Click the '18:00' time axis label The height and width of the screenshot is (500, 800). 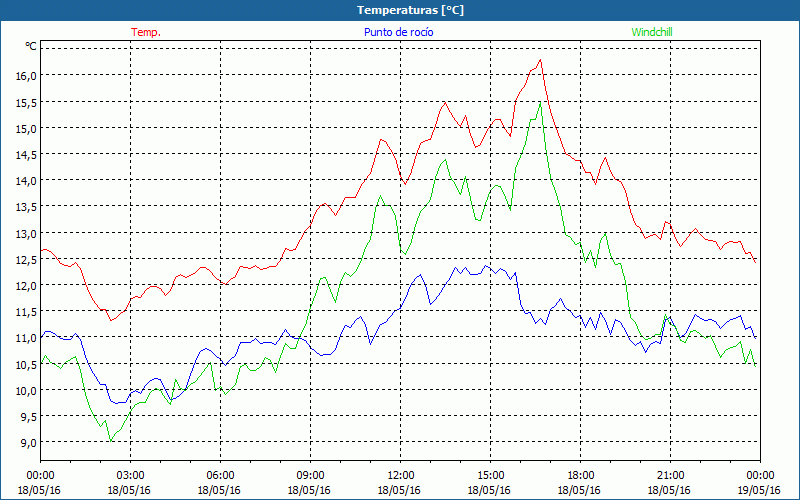pyautogui.click(x=581, y=475)
